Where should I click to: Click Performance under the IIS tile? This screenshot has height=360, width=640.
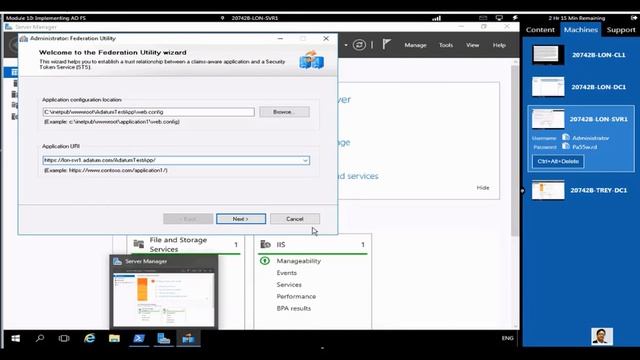click(x=296, y=296)
